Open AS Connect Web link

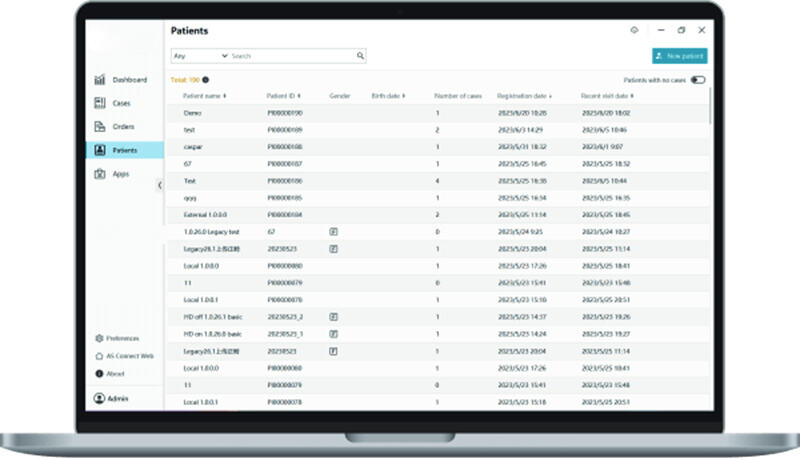(129, 356)
